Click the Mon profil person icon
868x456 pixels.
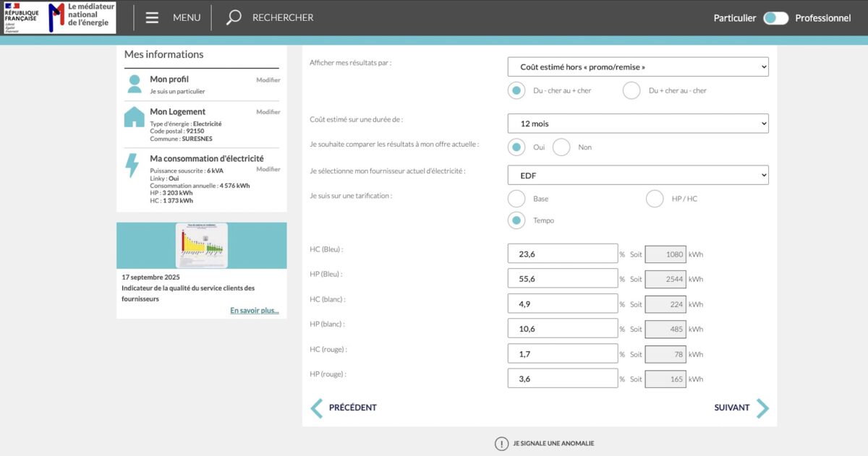pos(135,84)
